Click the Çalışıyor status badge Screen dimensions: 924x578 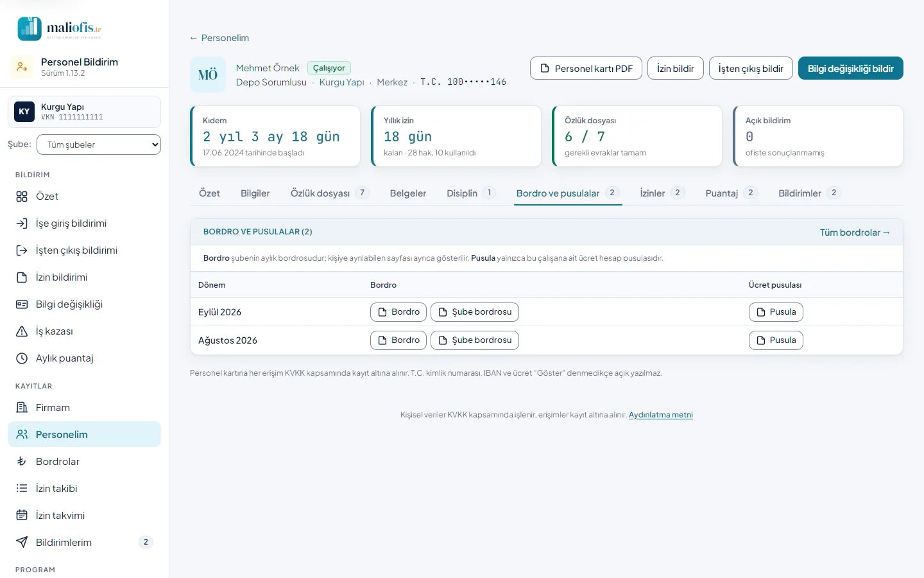pyautogui.click(x=329, y=68)
